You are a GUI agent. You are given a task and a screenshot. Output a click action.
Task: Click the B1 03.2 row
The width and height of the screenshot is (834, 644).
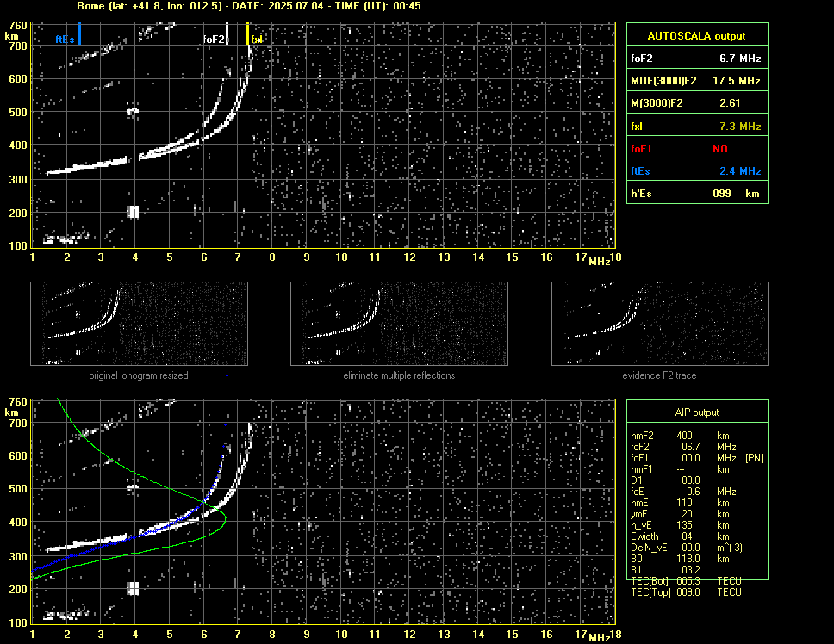coord(665,570)
